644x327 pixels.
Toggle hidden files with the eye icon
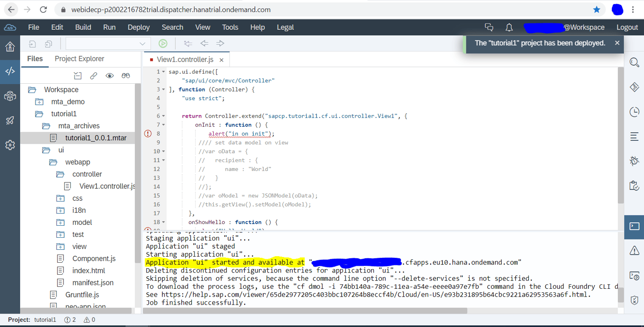pyautogui.click(x=109, y=76)
